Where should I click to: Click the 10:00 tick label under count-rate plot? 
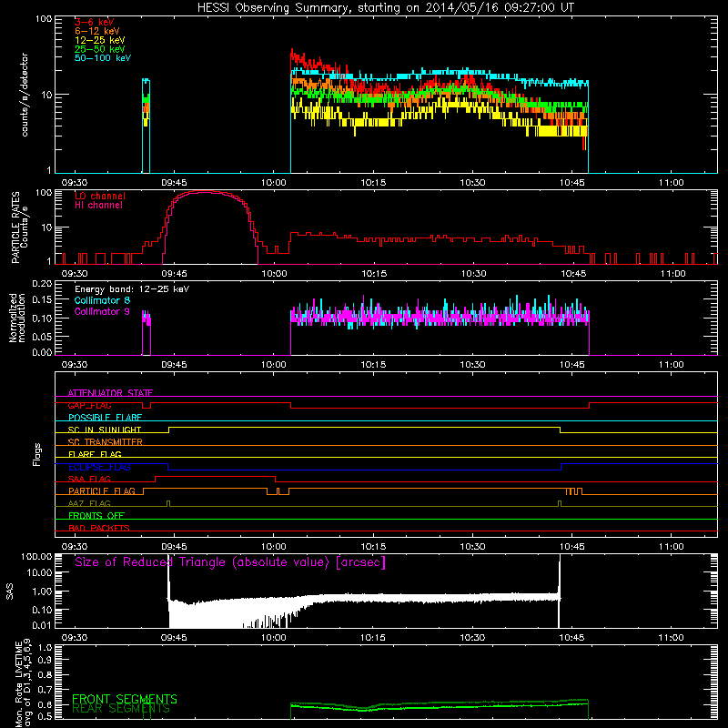[274, 183]
